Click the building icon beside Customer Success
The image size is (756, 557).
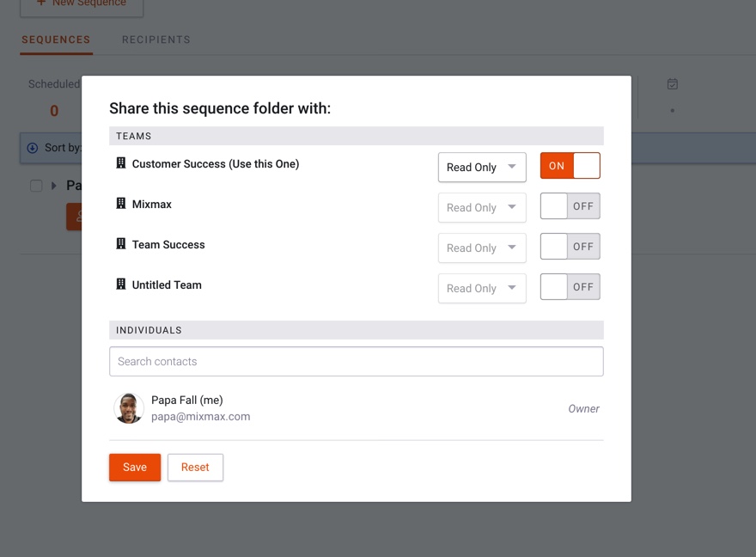point(121,163)
